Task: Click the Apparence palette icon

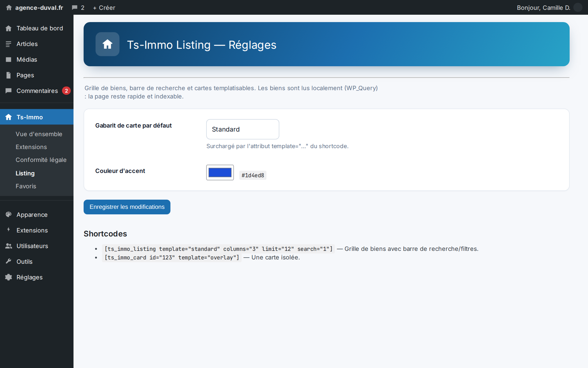Action: 9,215
